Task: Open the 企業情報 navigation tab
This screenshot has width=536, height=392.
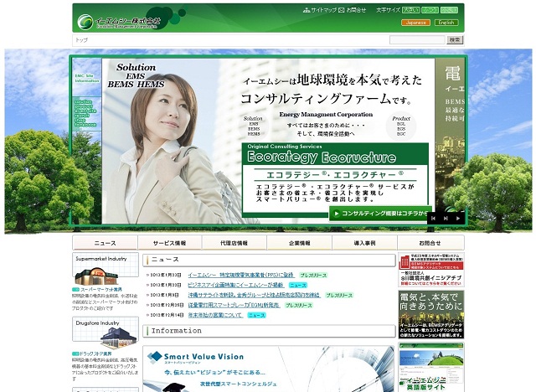Action: coord(300,243)
